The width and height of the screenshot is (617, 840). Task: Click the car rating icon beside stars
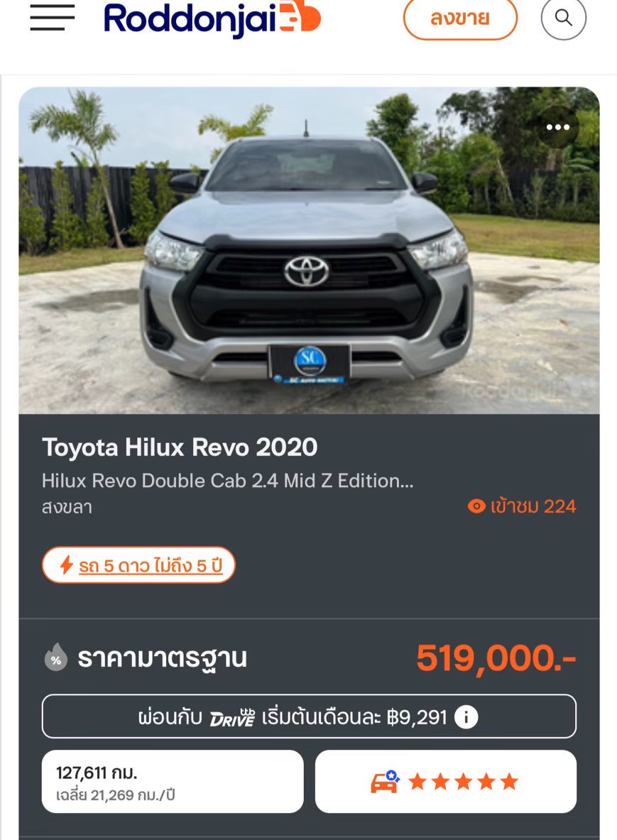(385, 782)
